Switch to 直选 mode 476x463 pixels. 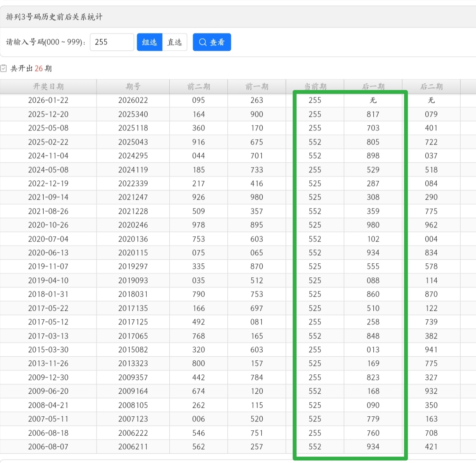click(175, 42)
